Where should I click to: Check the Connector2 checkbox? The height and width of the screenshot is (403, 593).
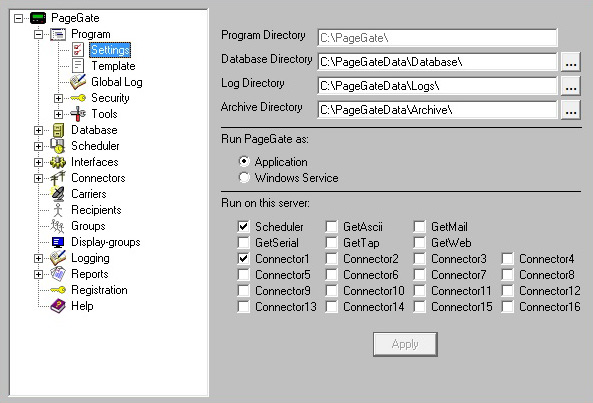point(332,259)
